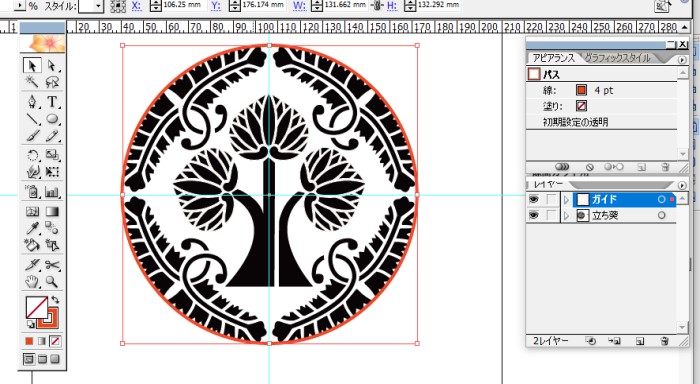Click the 線 stroke attribute row

(x=601, y=90)
